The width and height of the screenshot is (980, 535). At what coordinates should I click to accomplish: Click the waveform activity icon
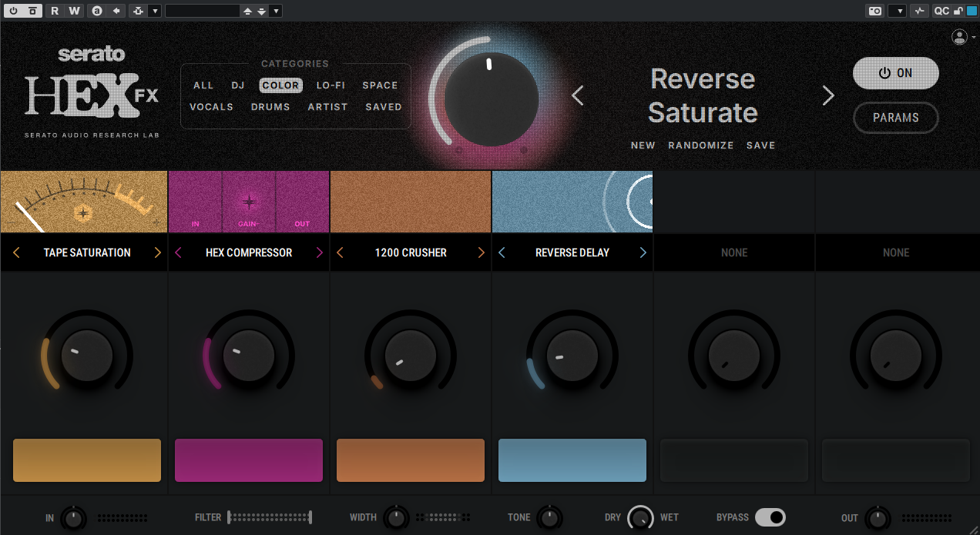919,11
